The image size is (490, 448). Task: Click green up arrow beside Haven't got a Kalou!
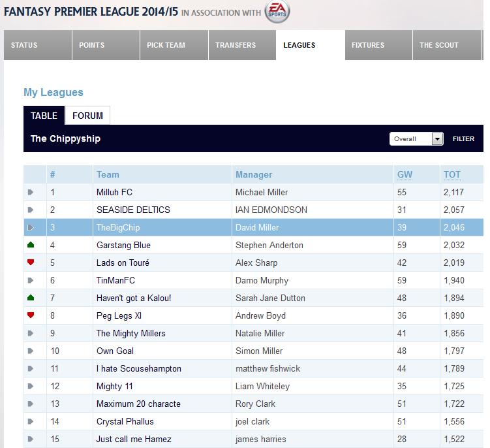coord(31,298)
